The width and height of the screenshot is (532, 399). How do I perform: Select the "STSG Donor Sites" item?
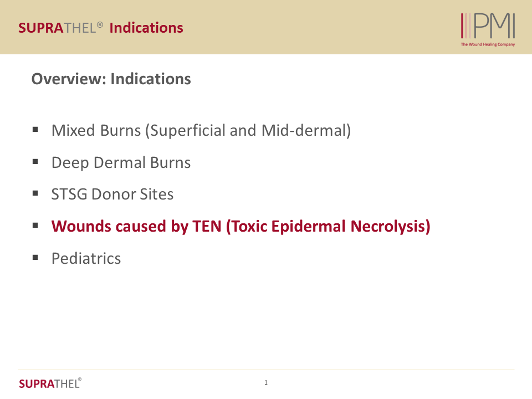coord(112,195)
